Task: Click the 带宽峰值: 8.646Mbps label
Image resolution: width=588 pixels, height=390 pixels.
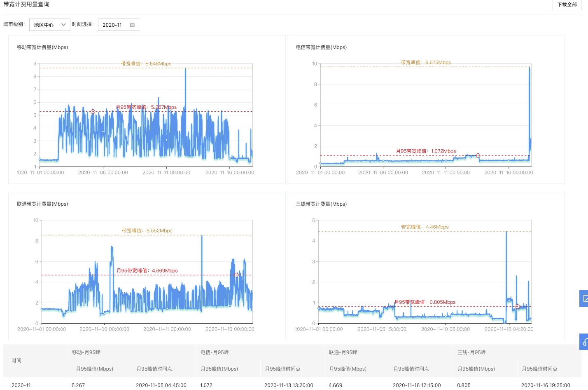Action: click(x=146, y=63)
